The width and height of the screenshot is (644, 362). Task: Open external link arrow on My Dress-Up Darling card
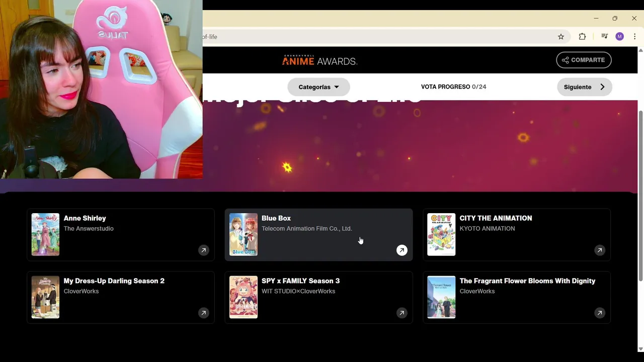[x=204, y=313]
